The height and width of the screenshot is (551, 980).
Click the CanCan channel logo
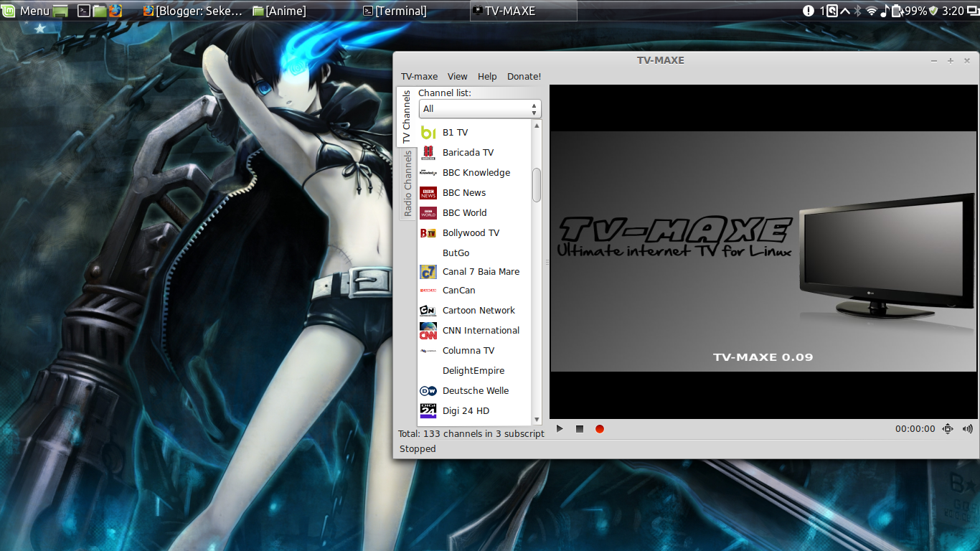point(428,291)
